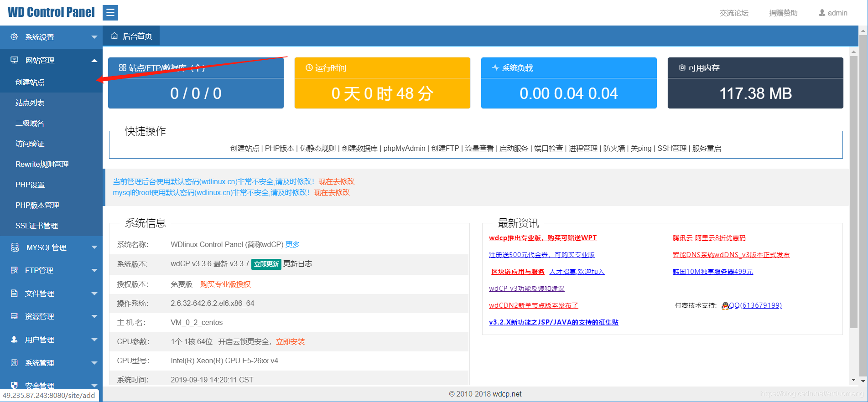Expand the 安全管理 dropdown arrow
This screenshot has height=402, width=868.
click(94, 385)
